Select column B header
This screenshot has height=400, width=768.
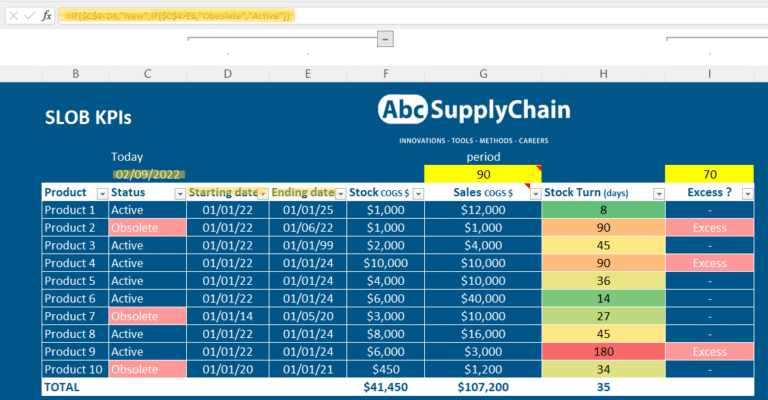tap(75, 73)
